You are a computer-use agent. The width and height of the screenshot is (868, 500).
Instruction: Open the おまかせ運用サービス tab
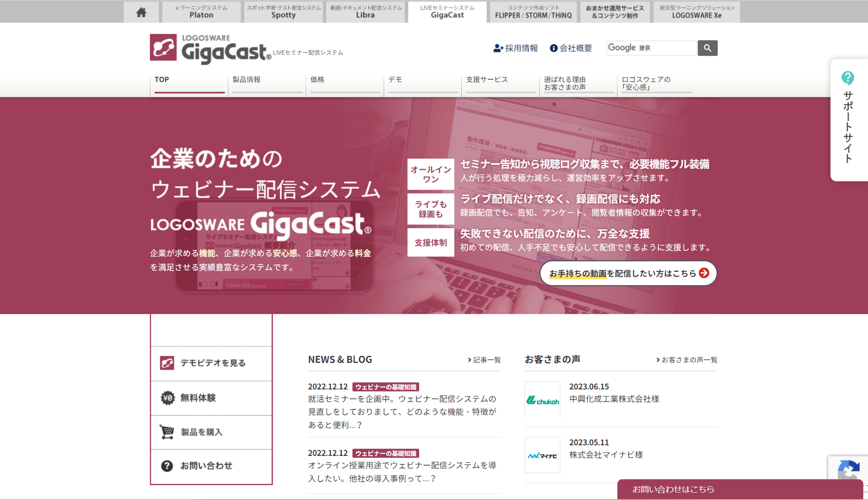(x=614, y=12)
